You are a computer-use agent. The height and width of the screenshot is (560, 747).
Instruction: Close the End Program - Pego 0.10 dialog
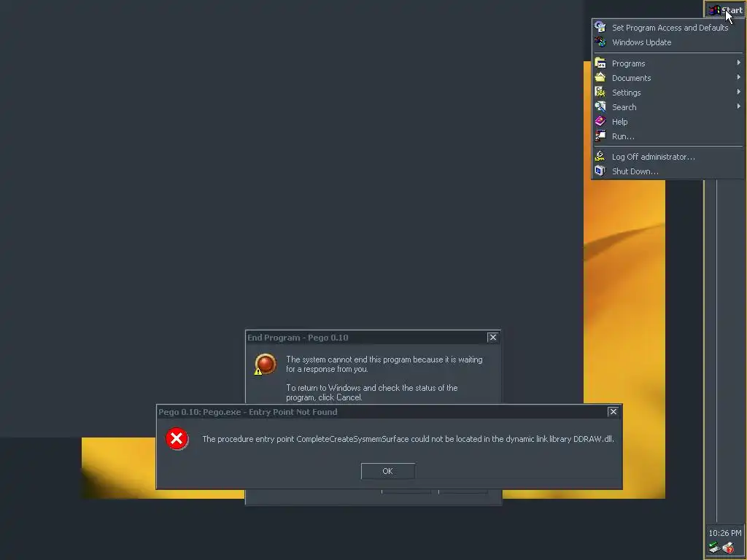point(492,337)
